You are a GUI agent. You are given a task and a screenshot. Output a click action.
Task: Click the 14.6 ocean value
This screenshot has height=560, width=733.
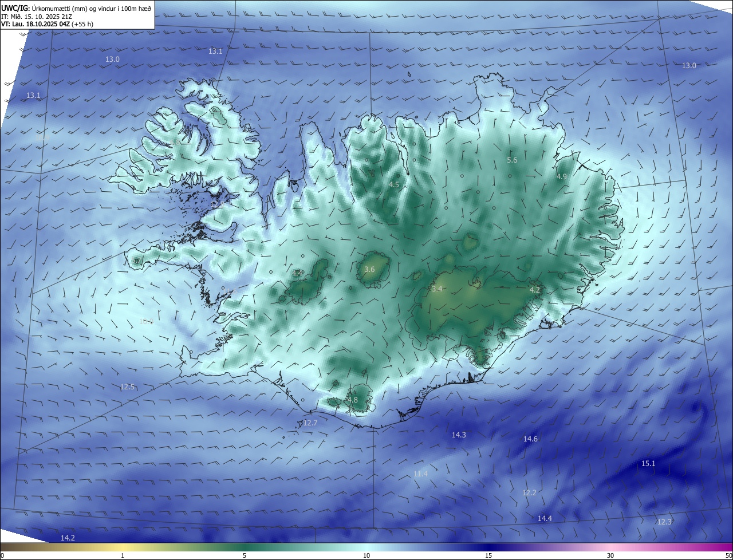530,439
